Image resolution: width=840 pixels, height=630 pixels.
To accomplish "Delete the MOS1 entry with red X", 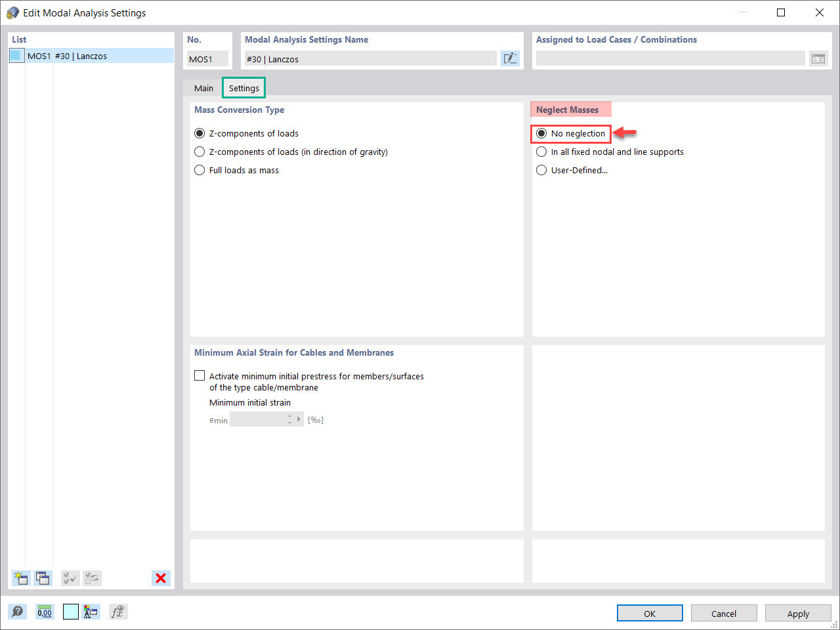I will click(161, 578).
